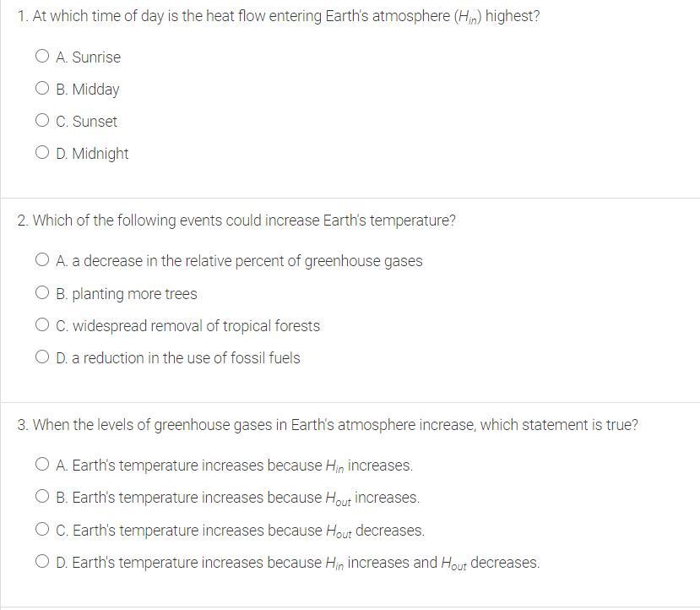
Task: Choose the planting more trees radio button
Action: (x=42, y=293)
